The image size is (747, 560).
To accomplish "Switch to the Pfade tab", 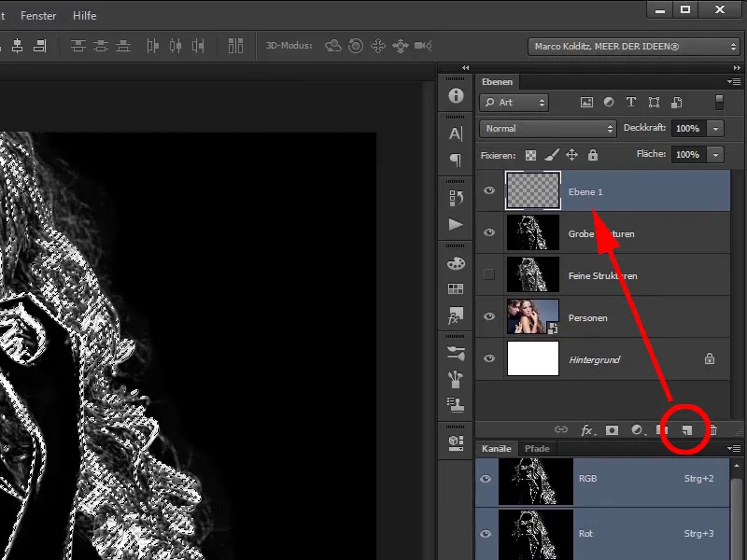I will click(537, 449).
